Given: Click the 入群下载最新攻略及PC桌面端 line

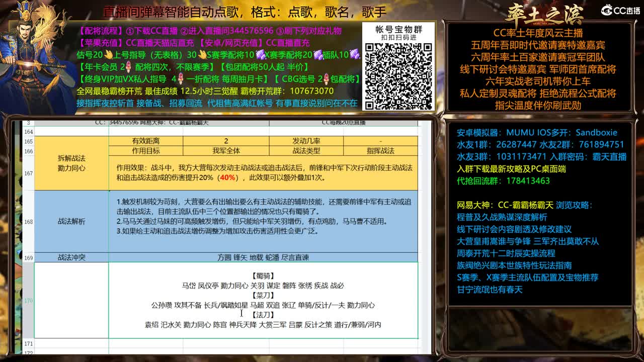Looking at the screenshot, I should [511, 169].
